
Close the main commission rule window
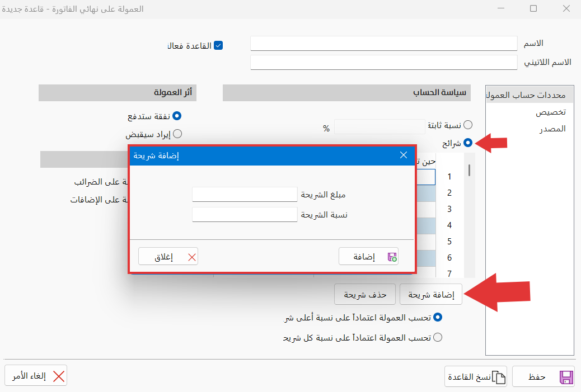(566, 8)
